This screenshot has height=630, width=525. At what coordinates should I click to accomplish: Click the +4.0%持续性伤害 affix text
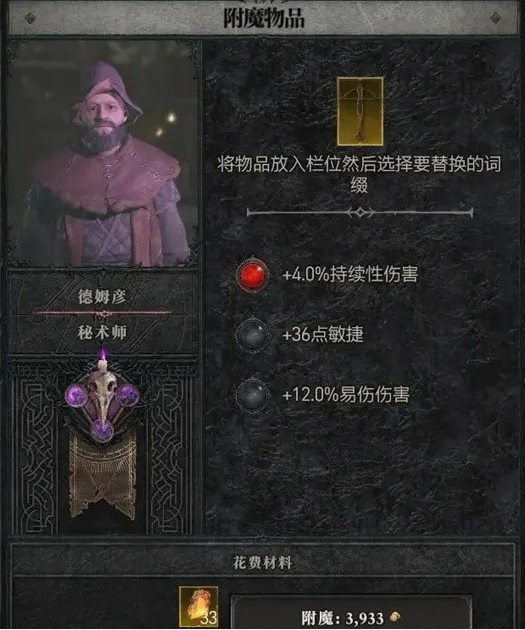pos(350,274)
